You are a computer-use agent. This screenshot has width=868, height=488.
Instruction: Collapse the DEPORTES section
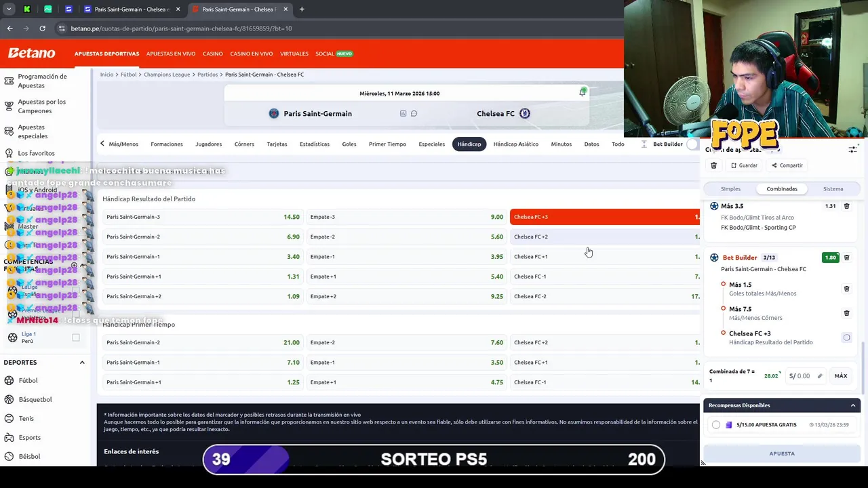pos(82,363)
